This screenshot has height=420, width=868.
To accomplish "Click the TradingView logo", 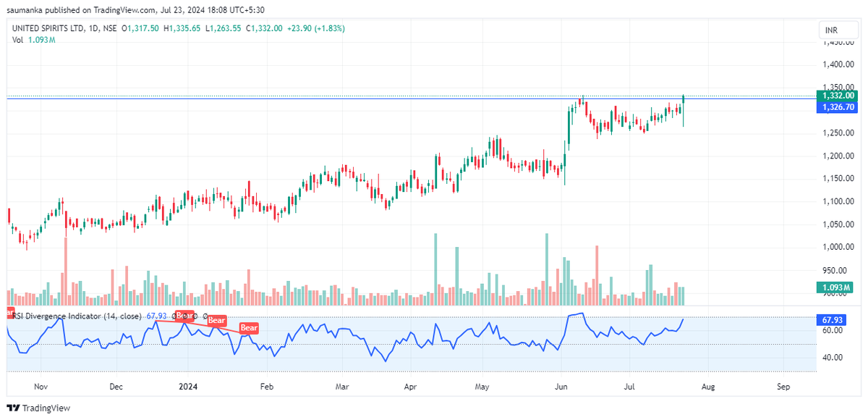I will (x=39, y=408).
